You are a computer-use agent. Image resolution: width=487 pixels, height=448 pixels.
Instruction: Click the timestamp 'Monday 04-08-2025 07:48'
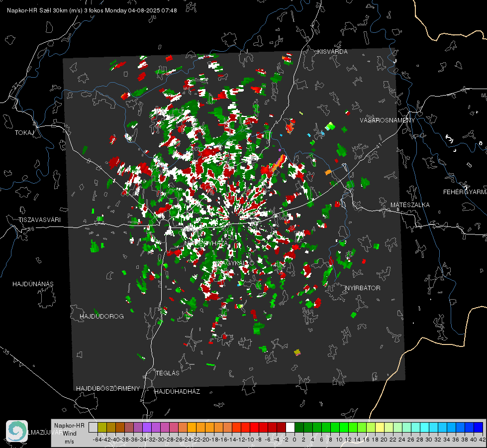click(141, 10)
